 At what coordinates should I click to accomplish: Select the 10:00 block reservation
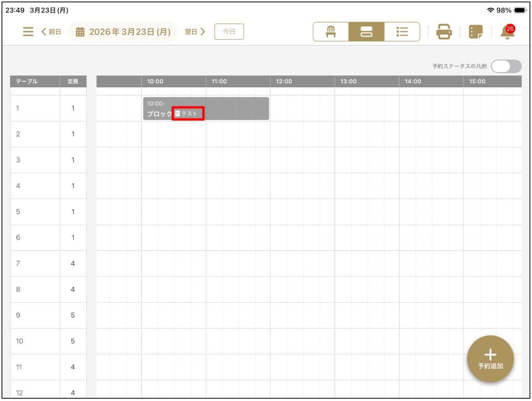(x=234, y=108)
